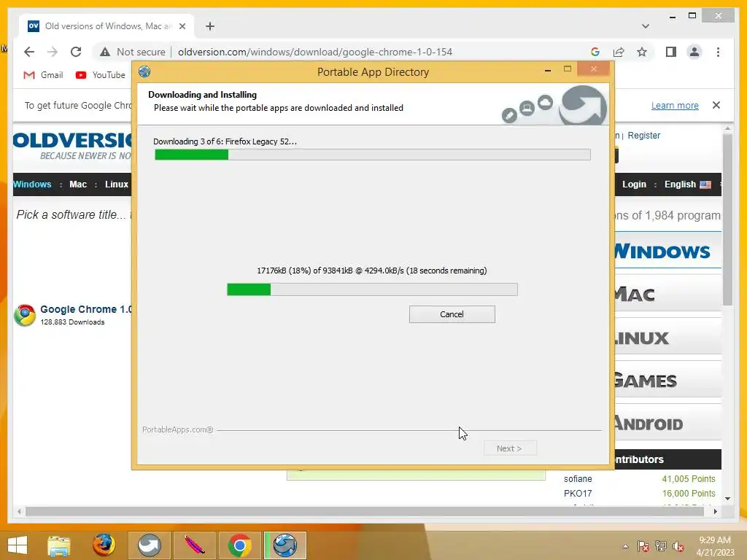Click the Google icon in address bar
This screenshot has height=560, width=747.
[595, 52]
